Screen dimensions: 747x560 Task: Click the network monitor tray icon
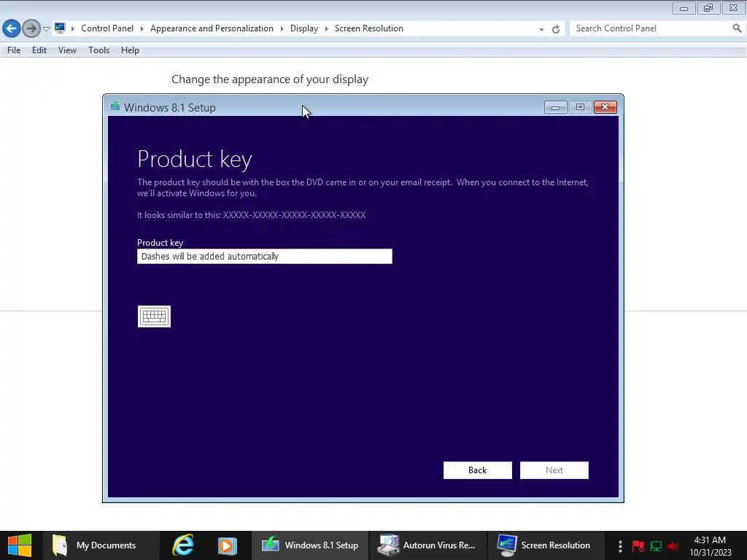pyautogui.click(x=656, y=546)
